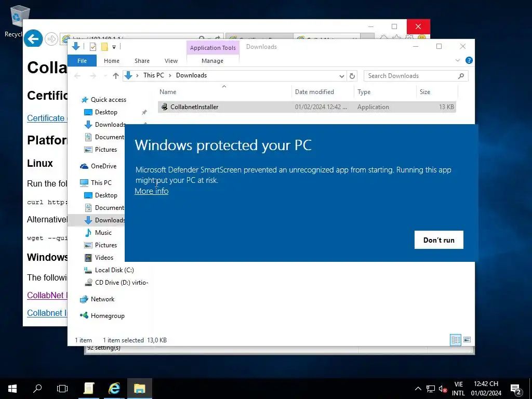Click Downloads in the address breadcrumb
The image size is (532, 399).
(191, 75)
